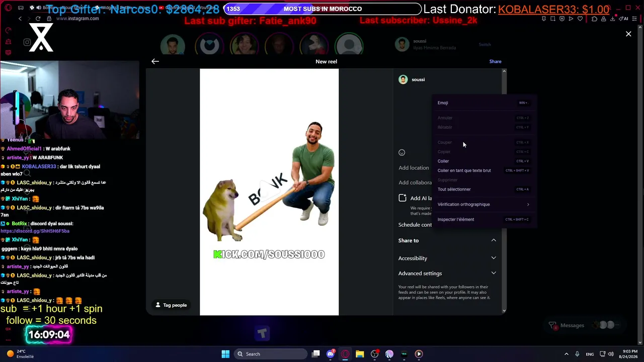Image resolution: width=644 pixels, height=362 pixels.
Task: Open the Vérification orthographique submenu
Action: (x=484, y=204)
